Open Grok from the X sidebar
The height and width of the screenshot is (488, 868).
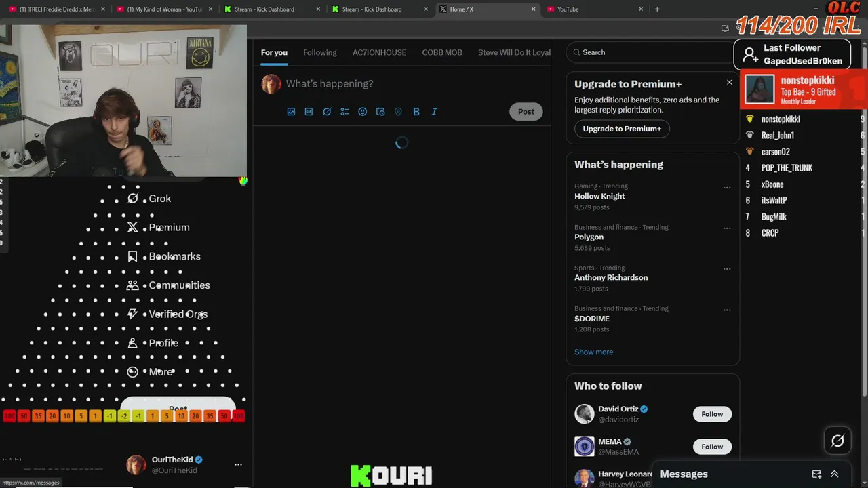[x=149, y=199]
